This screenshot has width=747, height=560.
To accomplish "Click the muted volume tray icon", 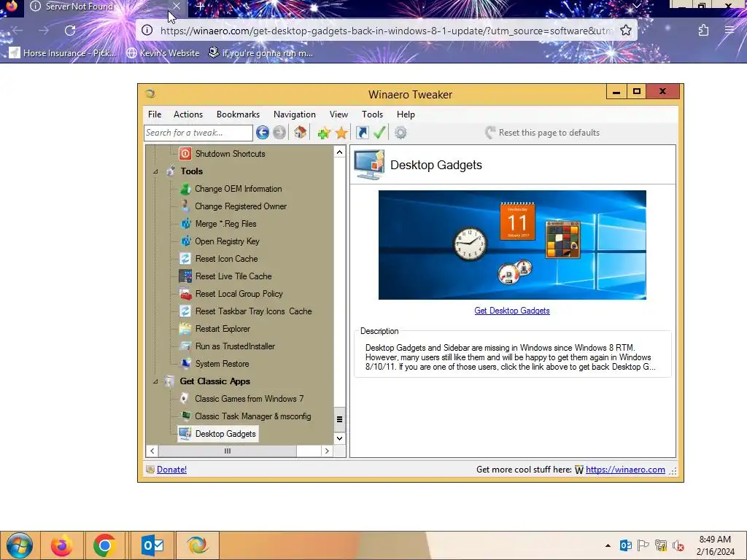I will coord(678,545).
